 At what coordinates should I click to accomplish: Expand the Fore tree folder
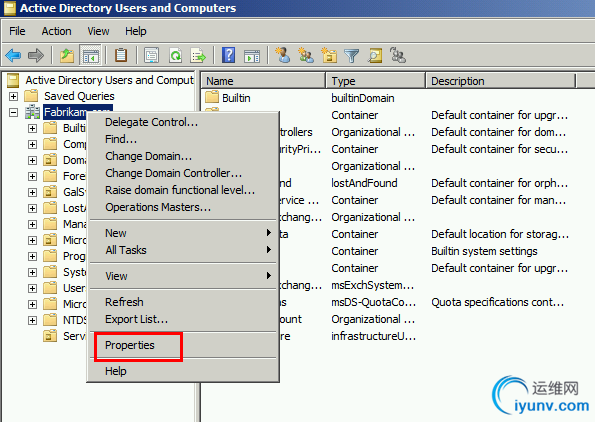point(33,176)
